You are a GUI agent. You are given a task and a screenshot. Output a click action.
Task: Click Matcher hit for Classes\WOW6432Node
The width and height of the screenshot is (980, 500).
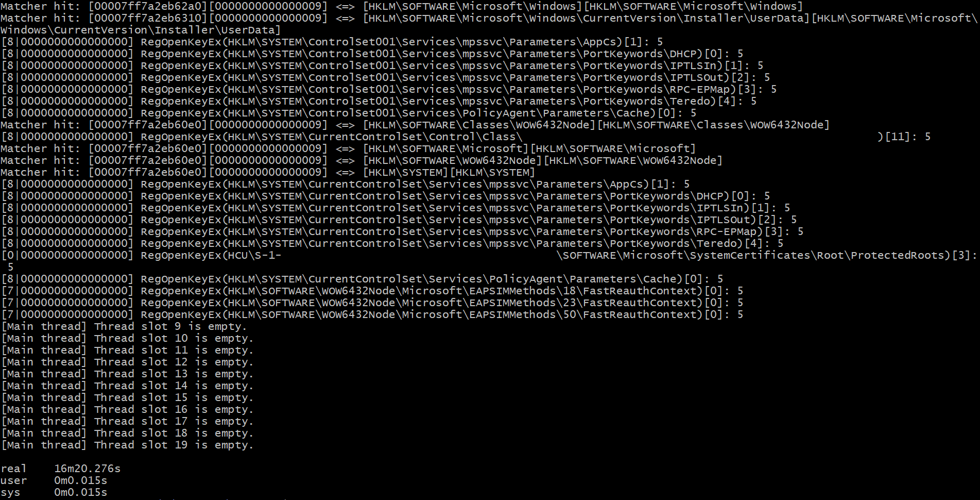415,125
